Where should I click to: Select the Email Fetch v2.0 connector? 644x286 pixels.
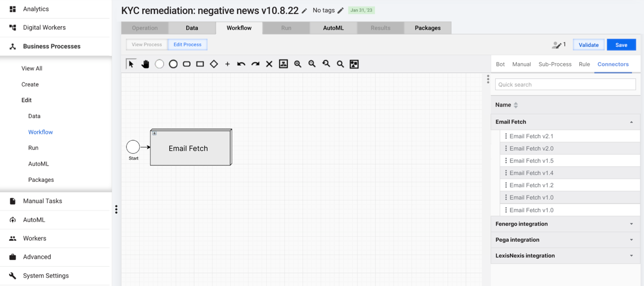pos(570,148)
